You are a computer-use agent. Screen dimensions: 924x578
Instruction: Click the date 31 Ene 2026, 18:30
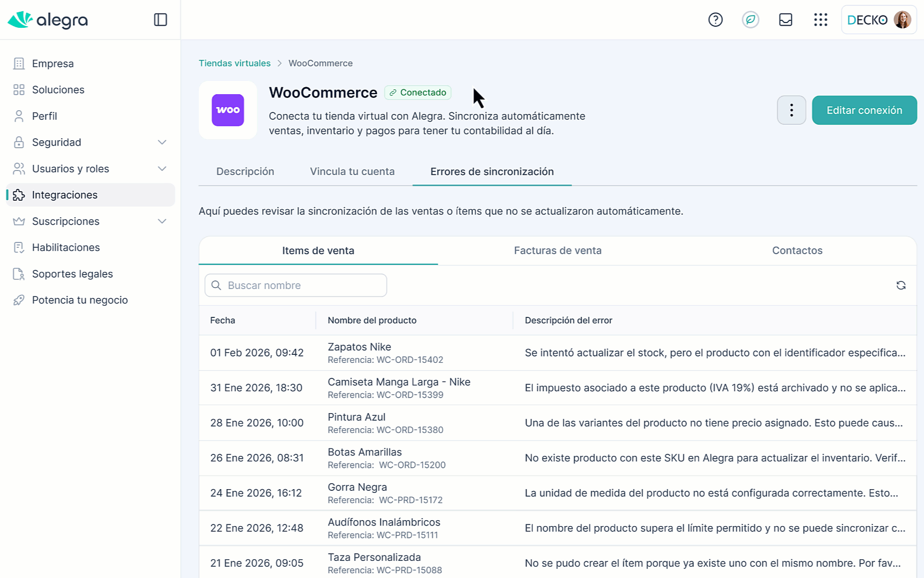click(x=256, y=388)
